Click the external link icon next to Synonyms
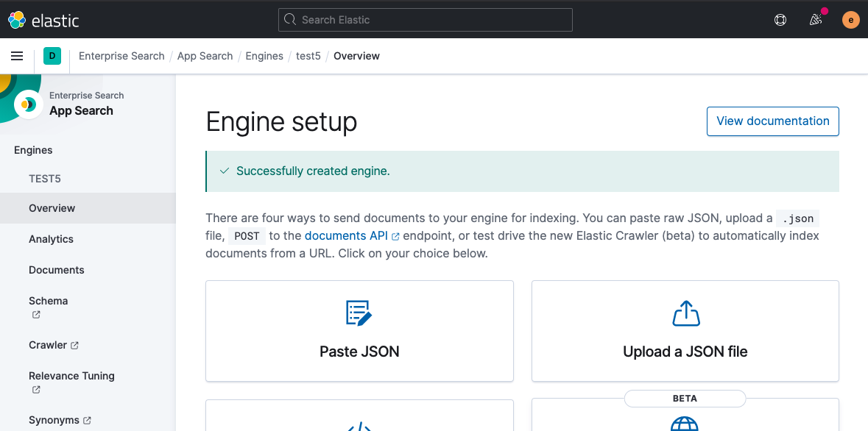 87,421
